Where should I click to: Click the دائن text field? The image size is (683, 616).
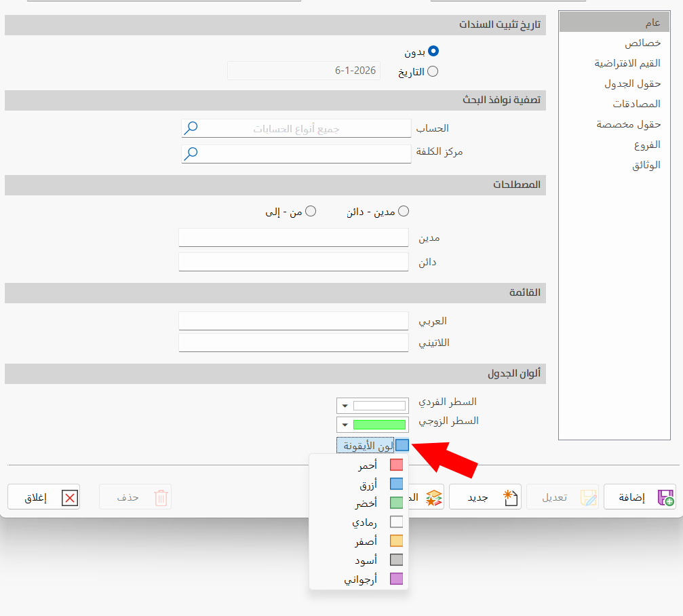(x=294, y=262)
